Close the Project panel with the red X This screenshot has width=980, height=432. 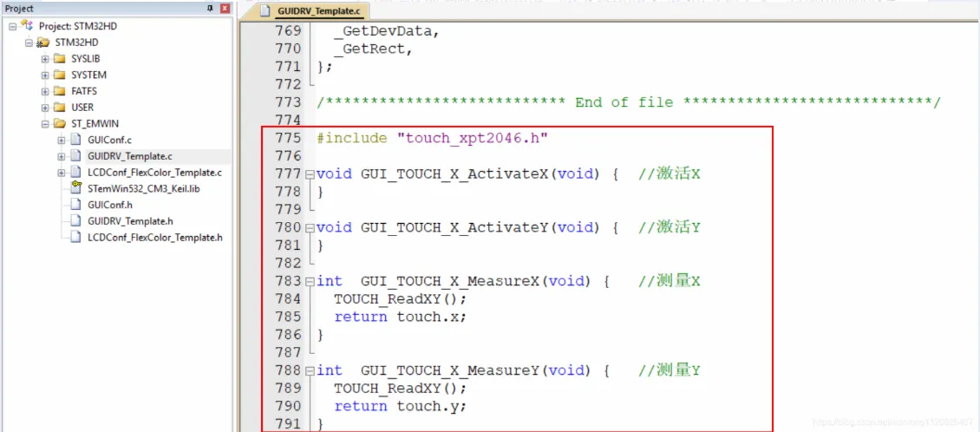tap(225, 9)
